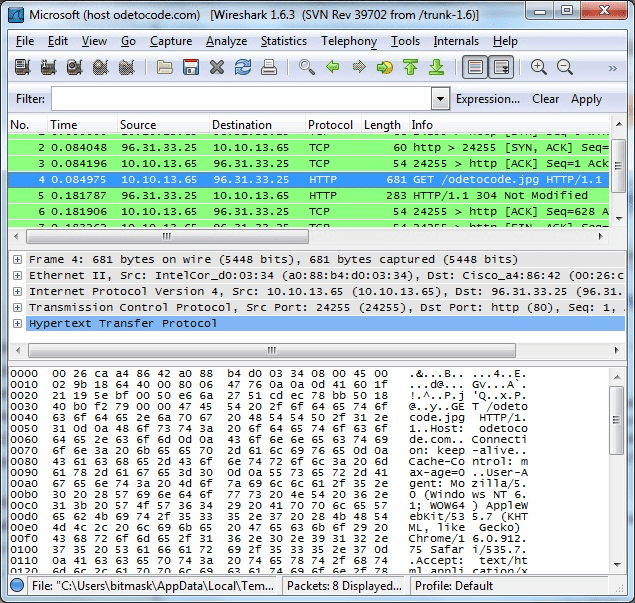Viewport: 635px width, 603px height.
Task: Click the print packets icon
Action: pyautogui.click(x=267, y=68)
